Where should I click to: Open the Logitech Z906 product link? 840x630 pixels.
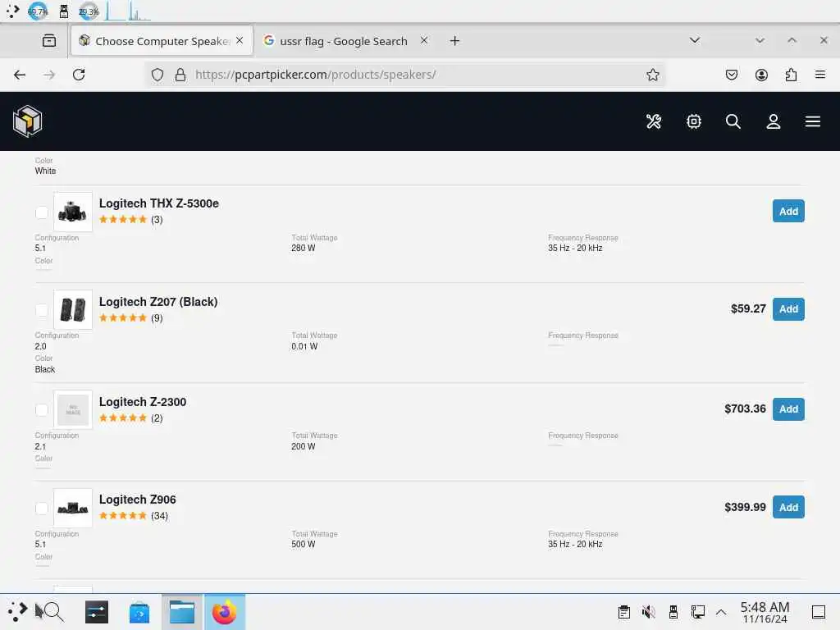tap(137, 500)
